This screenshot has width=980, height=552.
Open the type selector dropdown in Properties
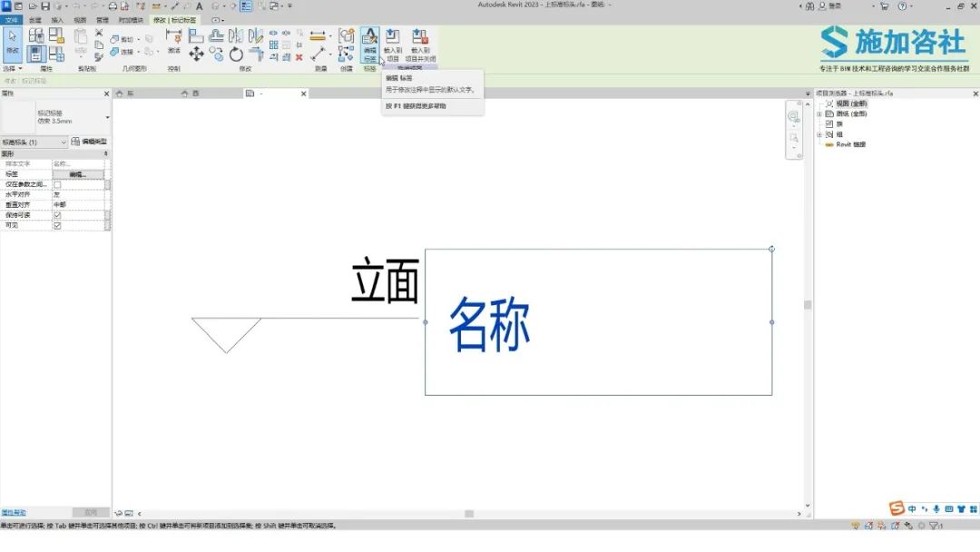(x=107, y=117)
